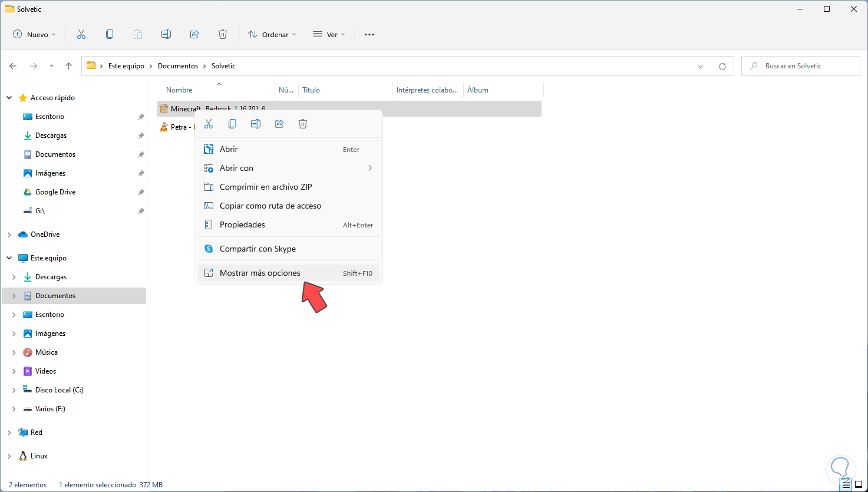Select Imágenes under Este equipo
The height and width of the screenshot is (492, 868).
pyautogui.click(x=50, y=333)
